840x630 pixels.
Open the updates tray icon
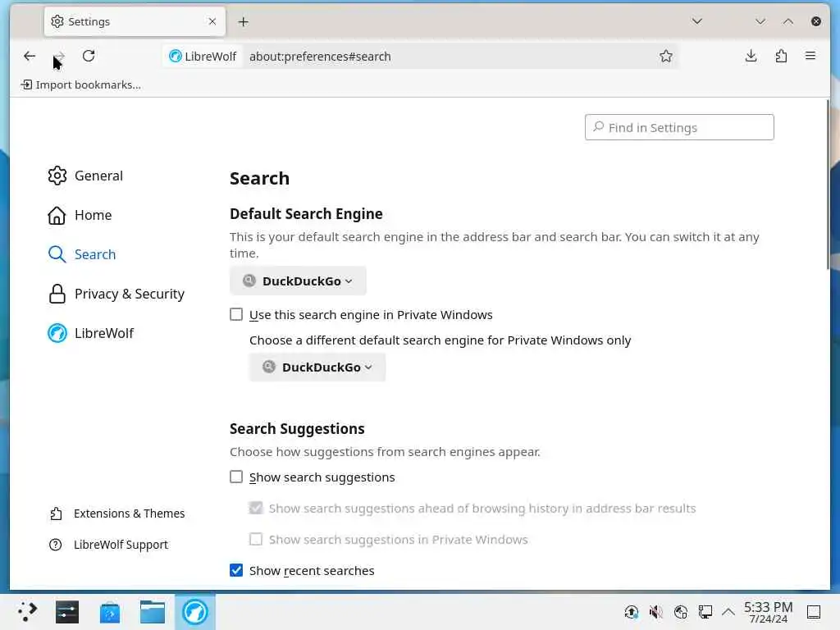coord(632,612)
